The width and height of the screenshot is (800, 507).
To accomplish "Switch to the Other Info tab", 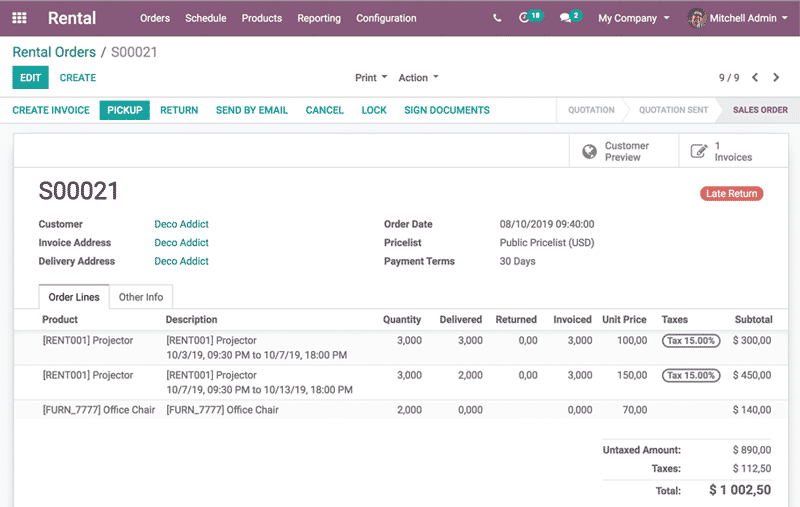I will pyautogui.click(x=141, y=297).
